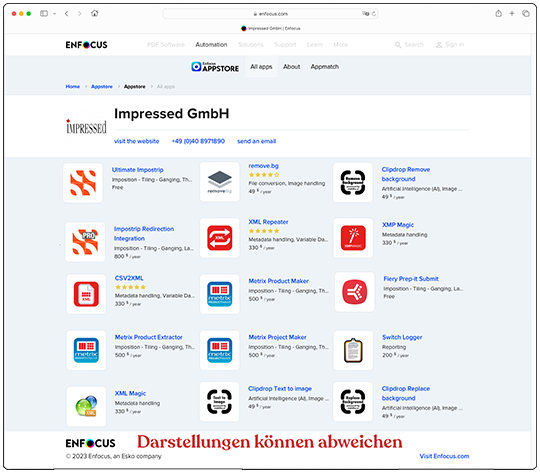Open the Ultimate Impostrip title link
Screen dimensions: 540x475
tap(137, 170)
